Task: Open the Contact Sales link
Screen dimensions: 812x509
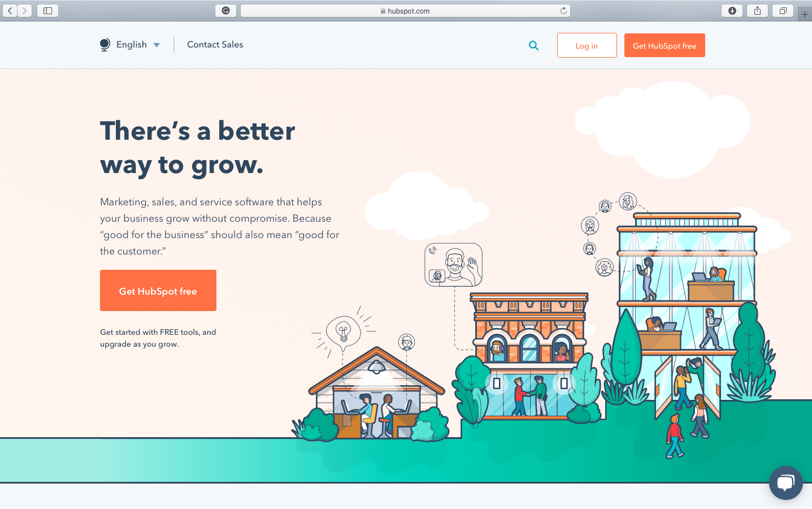Action: click(x=215, y=45)
